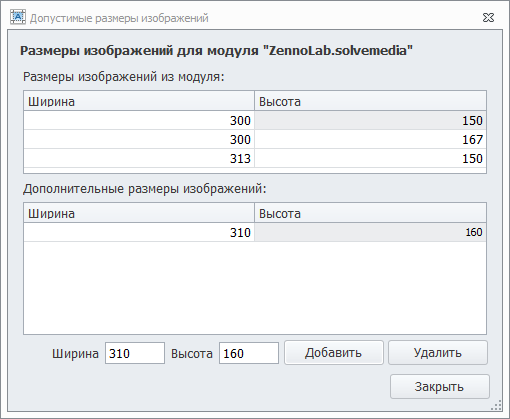The height and width of the screenshot is (419, 510).
Task: Click the Добавить button
Action: point(334,353)
